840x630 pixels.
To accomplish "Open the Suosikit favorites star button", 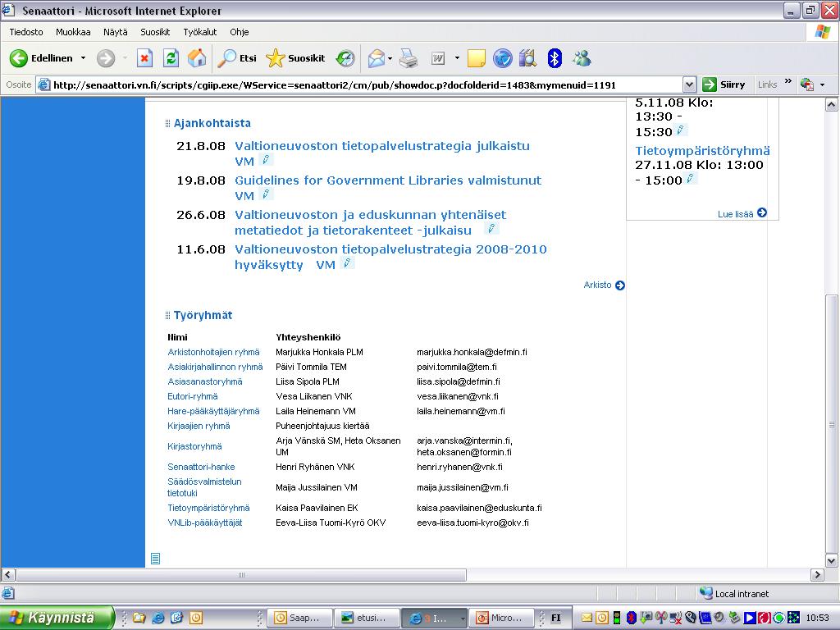I will coord(295,58).
